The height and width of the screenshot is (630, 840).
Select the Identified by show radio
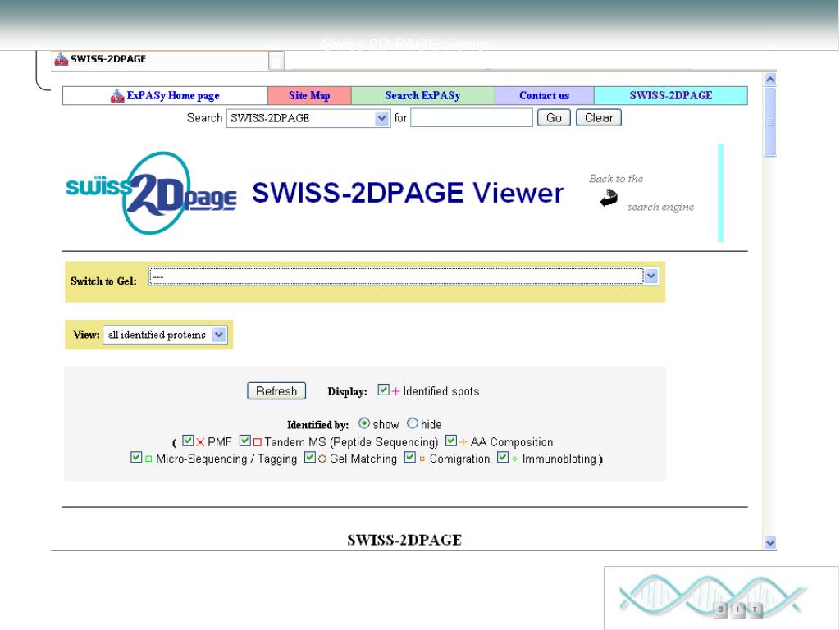364,423
